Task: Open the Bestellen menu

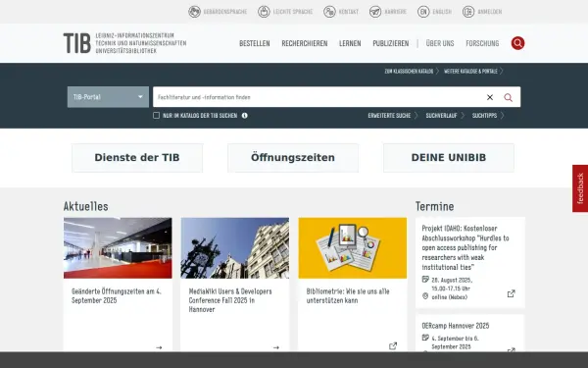Action: 255,43
